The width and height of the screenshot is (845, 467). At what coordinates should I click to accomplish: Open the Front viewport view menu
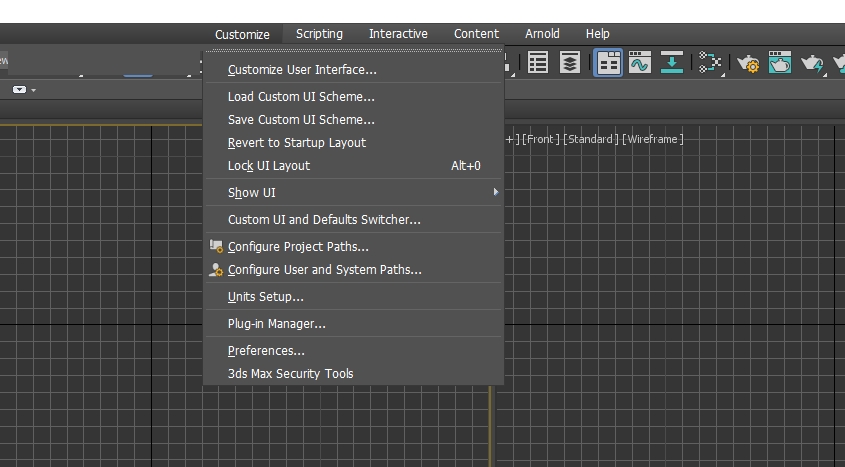click(540, 139)
